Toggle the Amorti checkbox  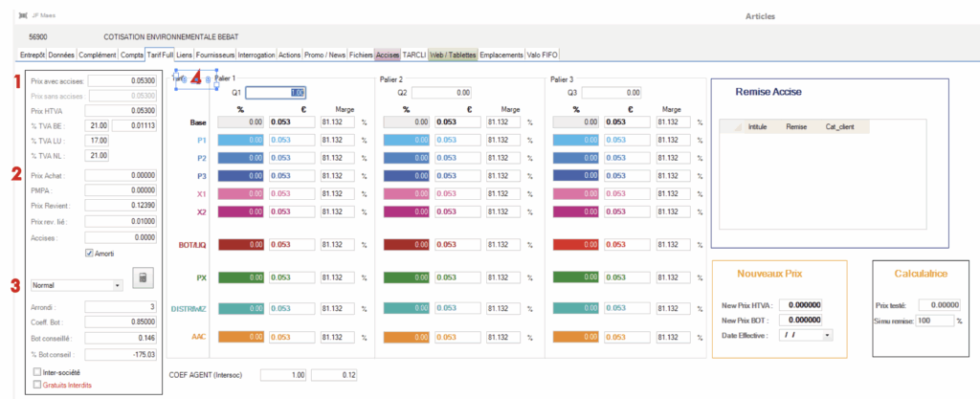coord(89,254)
